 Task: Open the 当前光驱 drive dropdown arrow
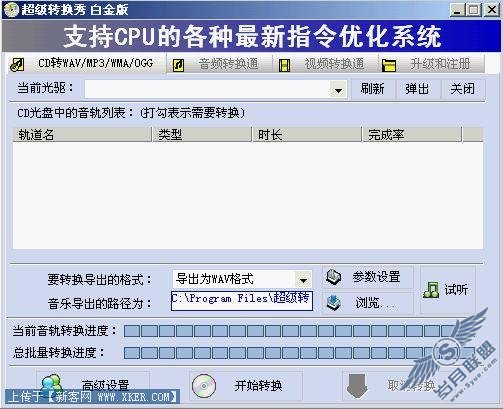coord(338,90)
